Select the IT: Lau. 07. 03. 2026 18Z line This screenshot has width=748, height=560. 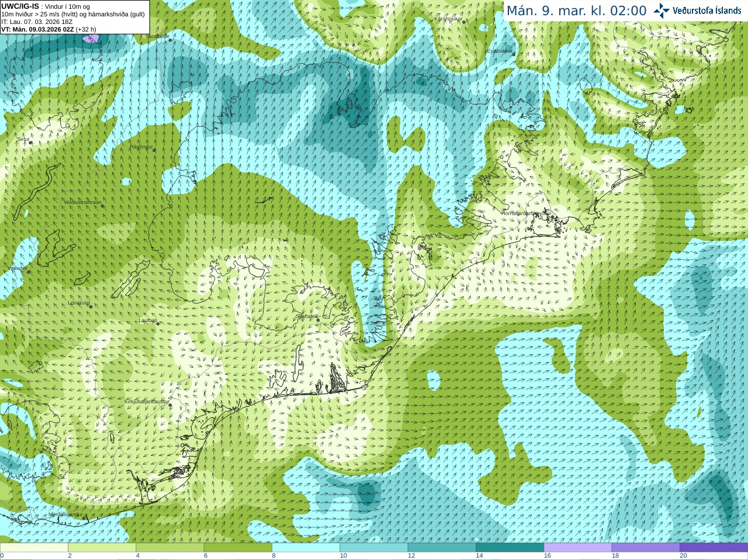37,22
